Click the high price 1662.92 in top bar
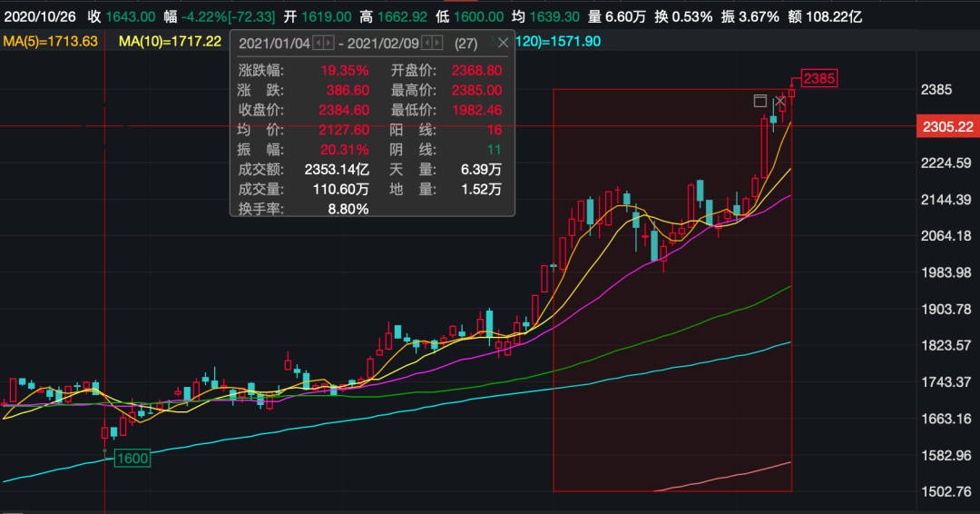This screenshot has width=980, height=514. tap(403, 16)
